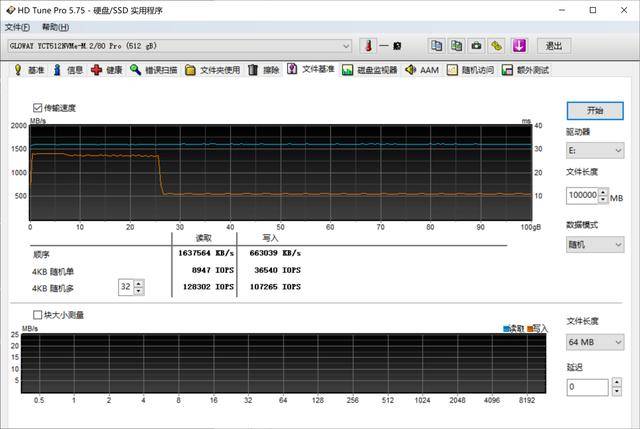Minimize the HD Tune Pro window
Screen dimensions: 640x429
[x=562, y=10]
